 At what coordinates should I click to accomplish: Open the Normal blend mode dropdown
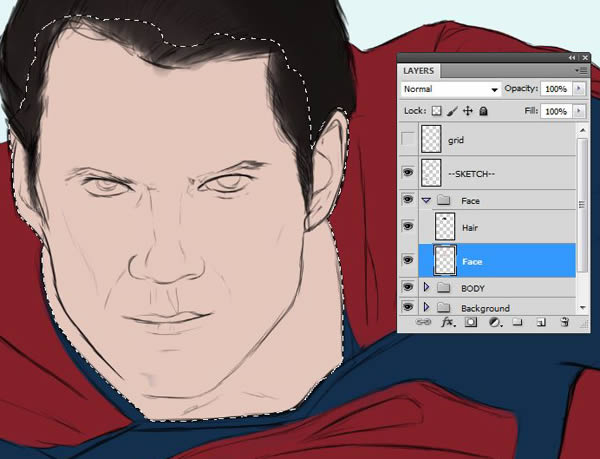[451, 89]
